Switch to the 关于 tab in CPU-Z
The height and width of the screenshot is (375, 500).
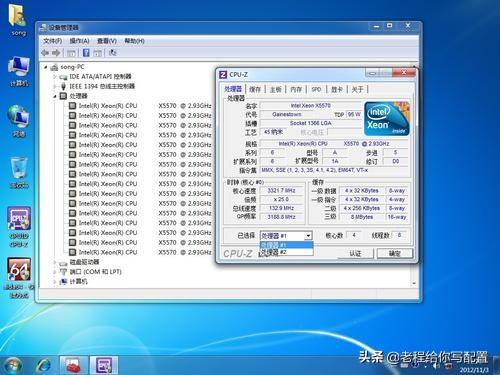[357, 89]
